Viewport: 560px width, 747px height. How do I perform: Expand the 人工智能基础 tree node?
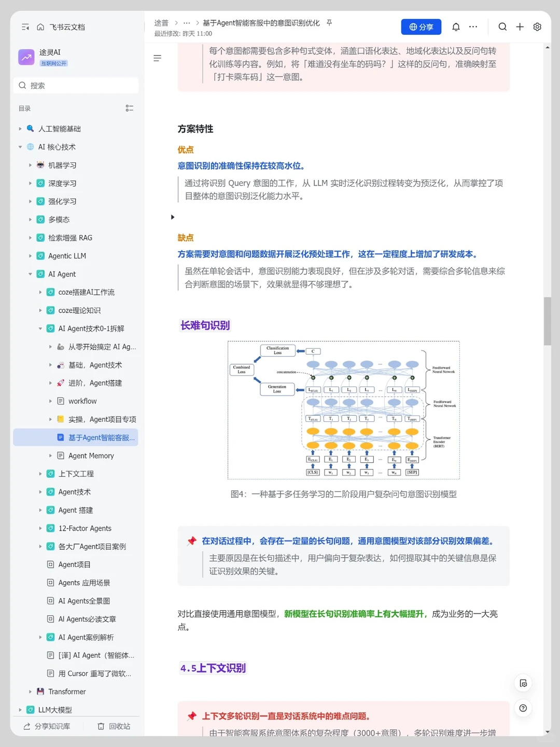tap(20, 129)
